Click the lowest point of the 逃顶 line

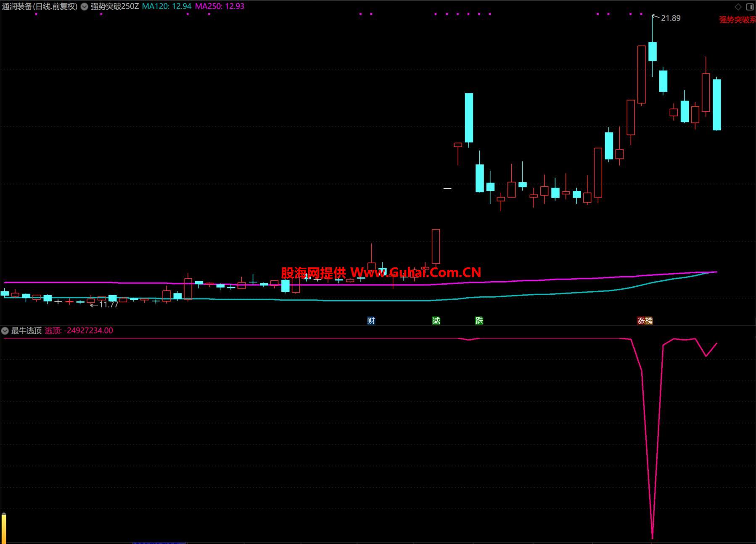pyautogui.click(x=652, y=537)
